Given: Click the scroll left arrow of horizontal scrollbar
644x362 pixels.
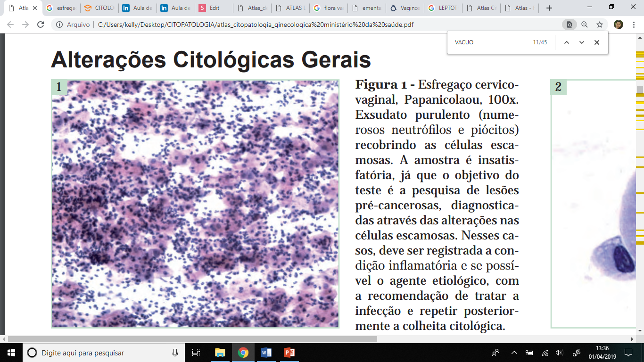Looking at the screenshot, I should point(4,339).
